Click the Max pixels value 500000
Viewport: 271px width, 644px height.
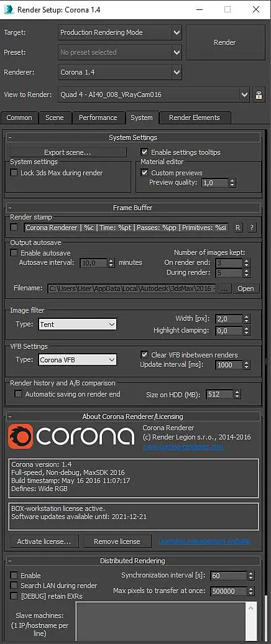point(229,591)
